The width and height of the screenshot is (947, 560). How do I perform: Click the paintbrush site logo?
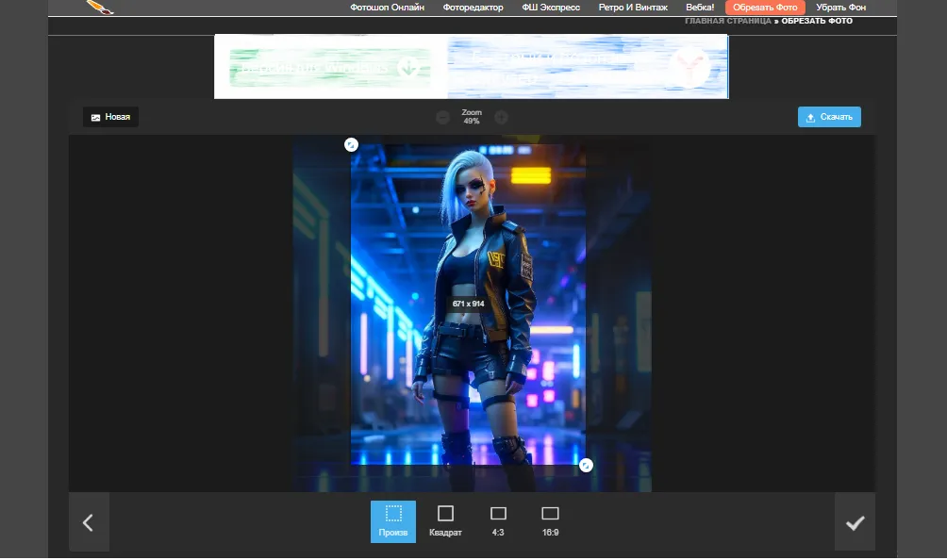(99, 8)
